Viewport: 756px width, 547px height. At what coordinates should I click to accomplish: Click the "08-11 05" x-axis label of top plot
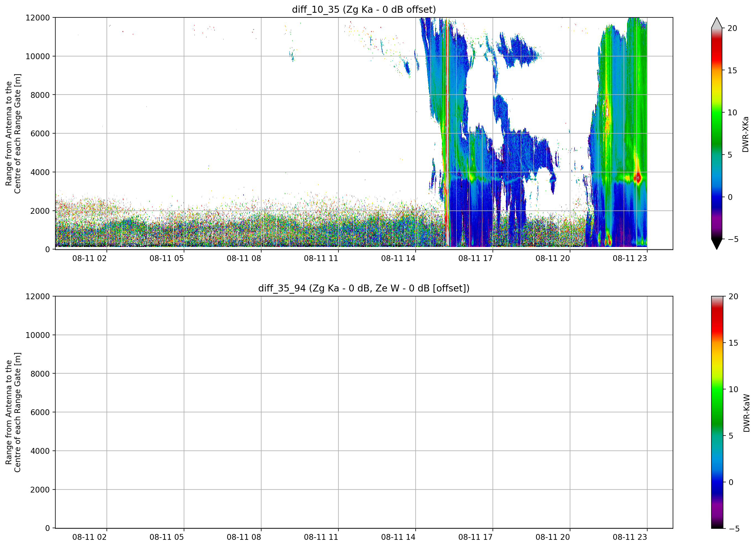pyautogui.click(x=167, y=259)
